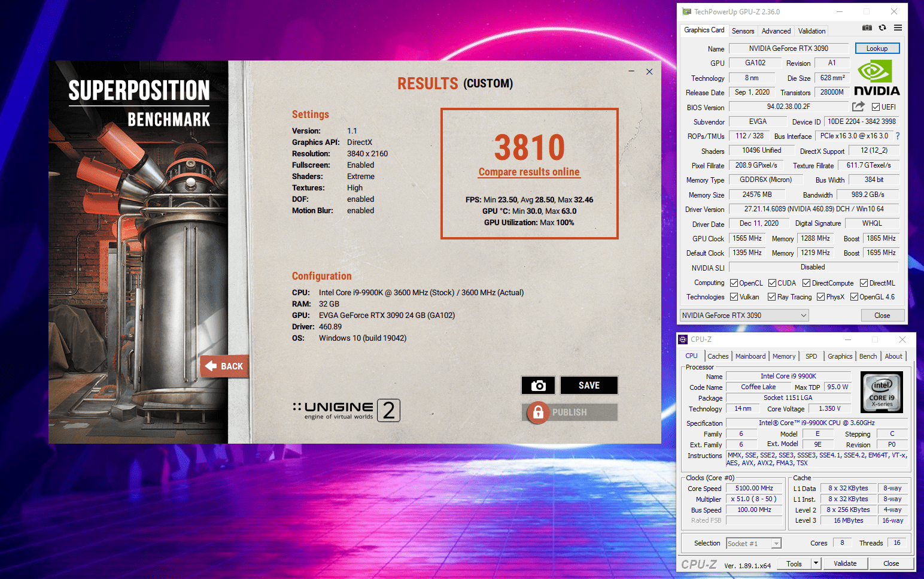The image size is (924, 579).
Task: Click the Unigine 2 logo
Action: coord(346,410)
